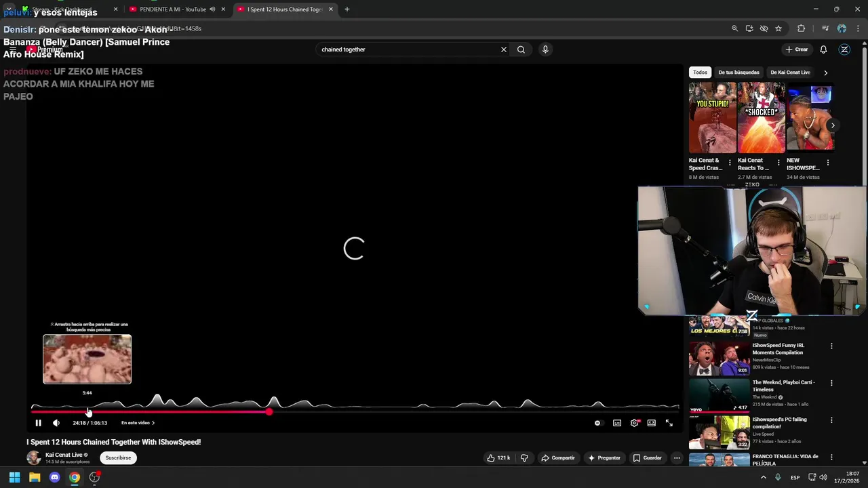Open the more actions ellipsis below video
The height and width of the screenshot is (488, 868).
click(x=677, y=458)
